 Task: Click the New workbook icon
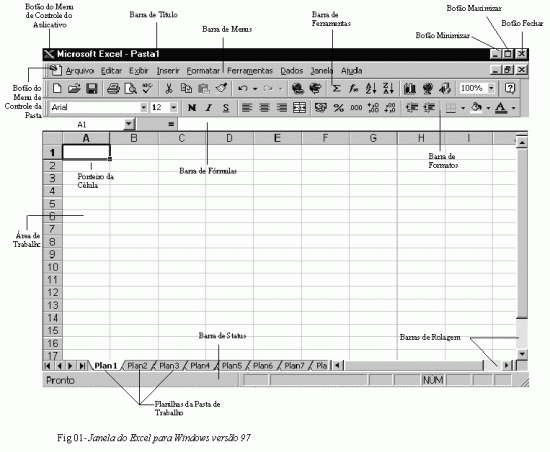57,88
